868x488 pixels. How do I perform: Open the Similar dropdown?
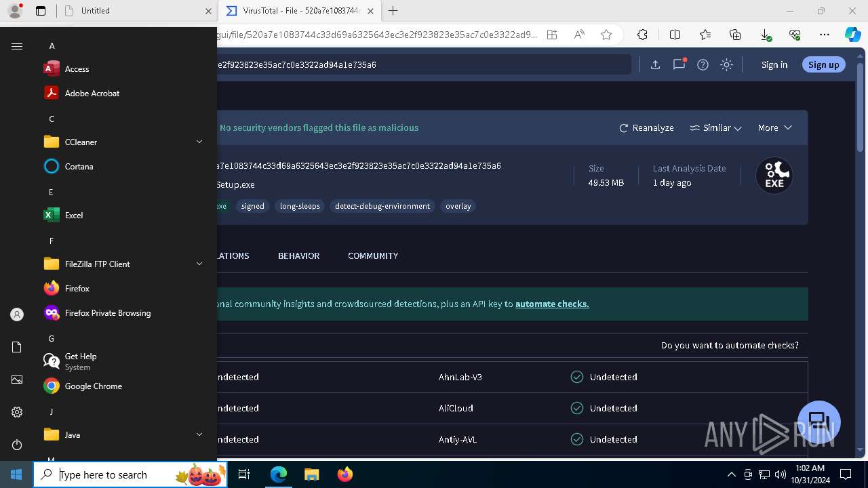pos(715,127)
